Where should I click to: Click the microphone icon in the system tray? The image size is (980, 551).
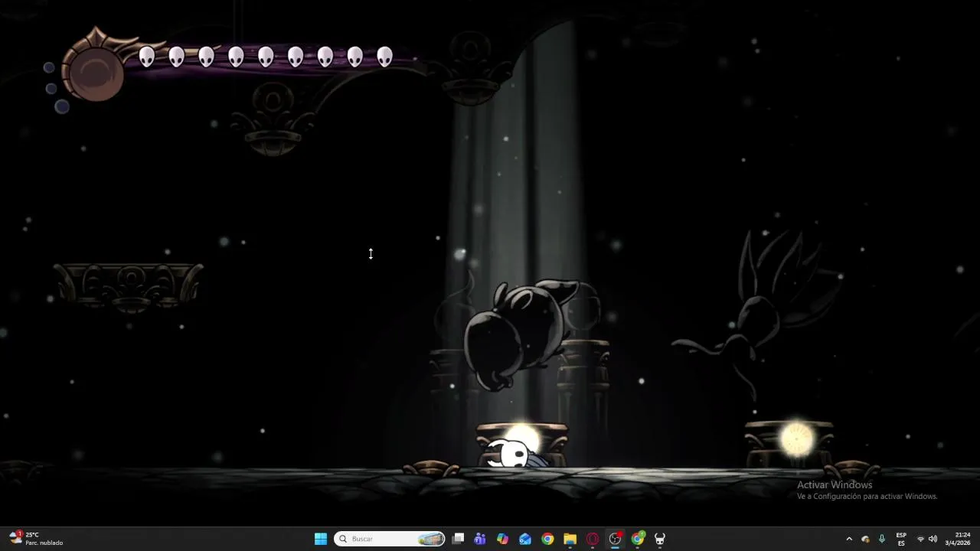tap(882, 539)
